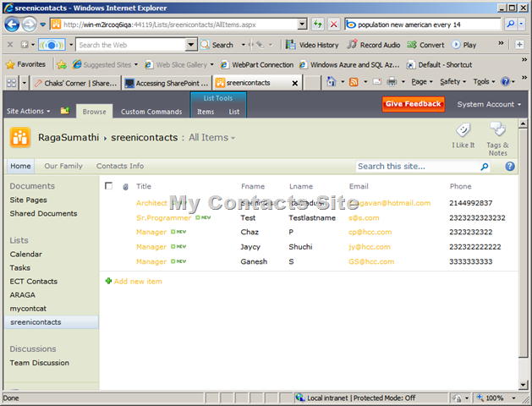Image resolution: width=532 pixels, height=406 pixels.
Task: Click the Give Feedback button
Action: (414, 104)
